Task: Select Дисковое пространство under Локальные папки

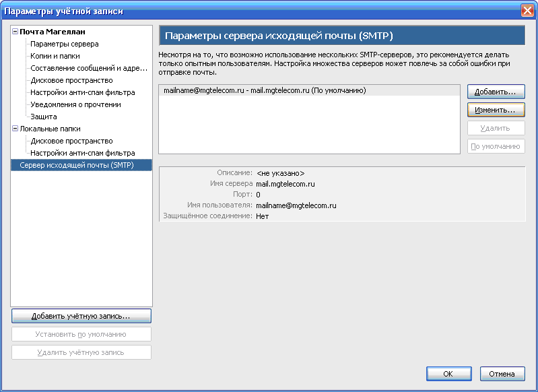Action: click(71, 141)
